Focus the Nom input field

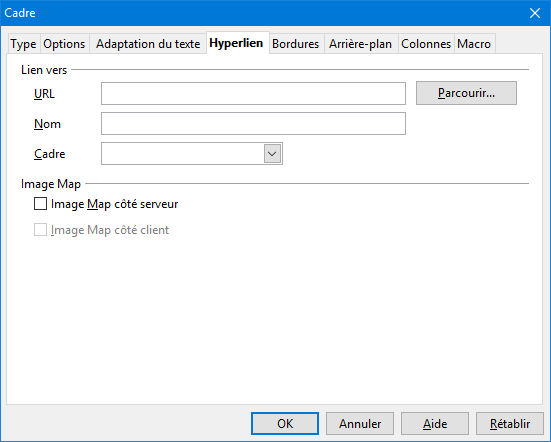pyautogui.click(x=253, y=123)
